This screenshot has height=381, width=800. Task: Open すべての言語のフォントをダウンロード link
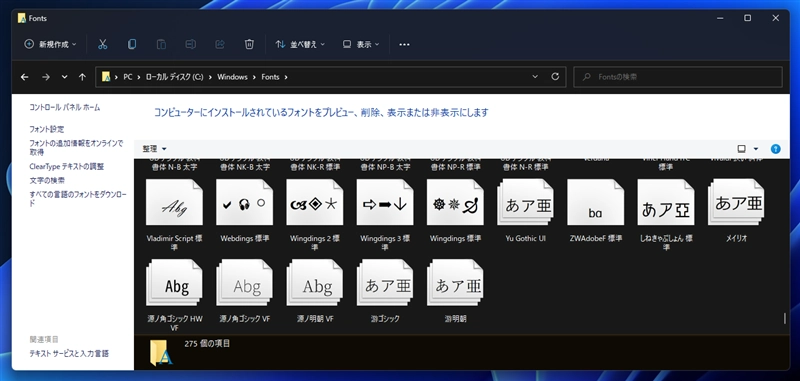click(78, 198)
